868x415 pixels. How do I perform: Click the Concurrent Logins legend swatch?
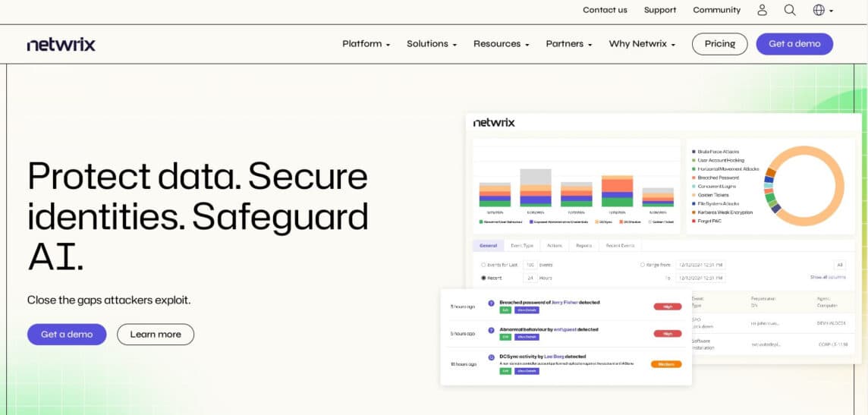tap(693, 187)
